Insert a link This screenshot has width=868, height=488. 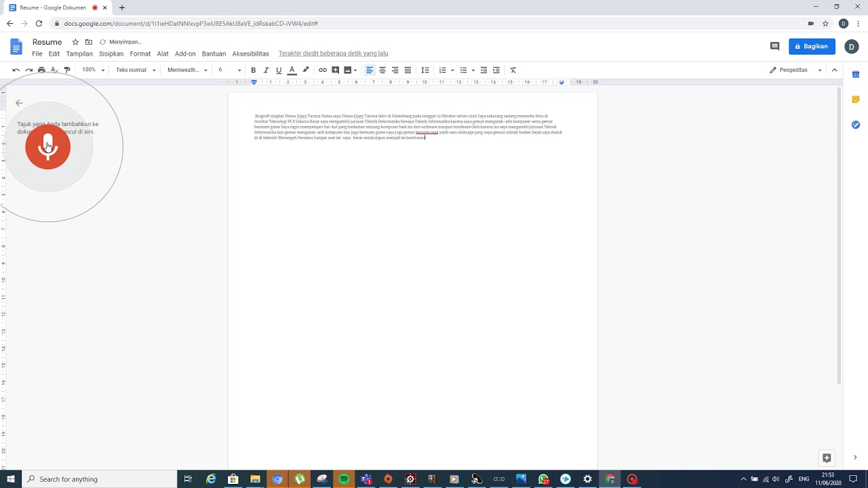(323, 70)
